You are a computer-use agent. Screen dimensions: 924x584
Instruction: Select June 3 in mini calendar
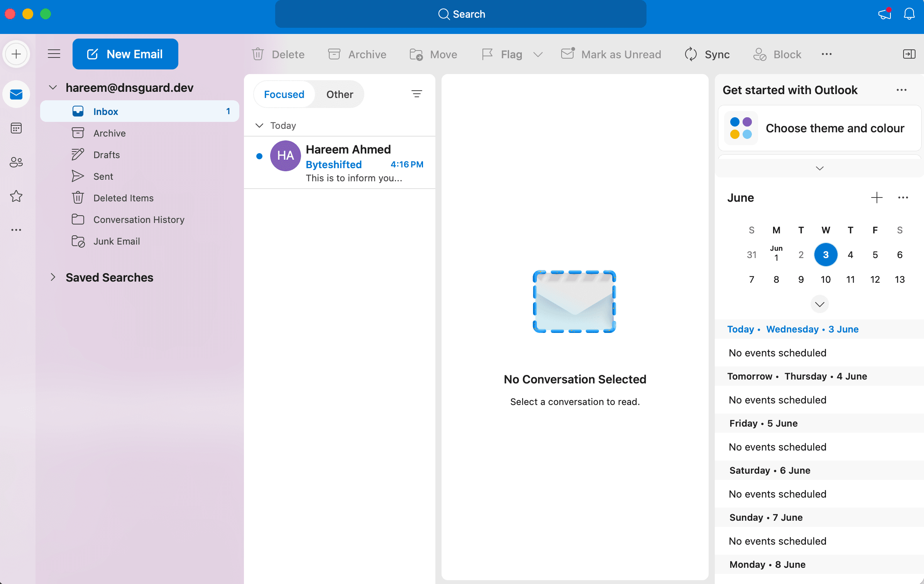coord(826,255)
